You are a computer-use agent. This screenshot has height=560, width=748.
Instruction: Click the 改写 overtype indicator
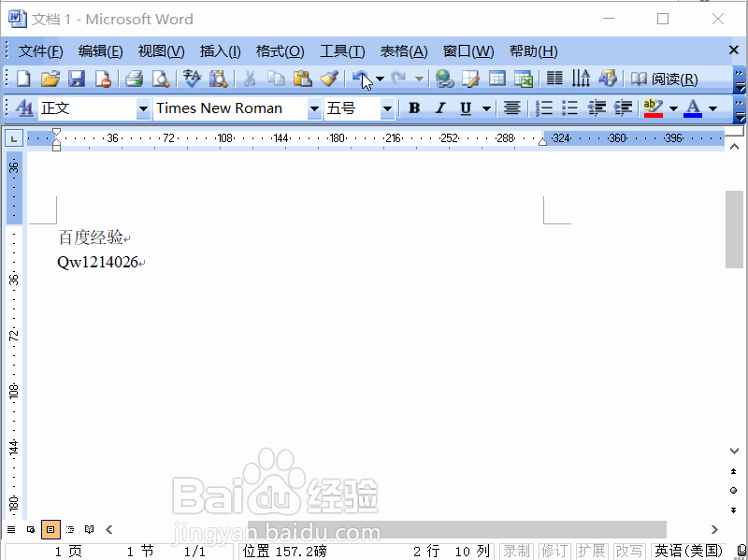628,551
